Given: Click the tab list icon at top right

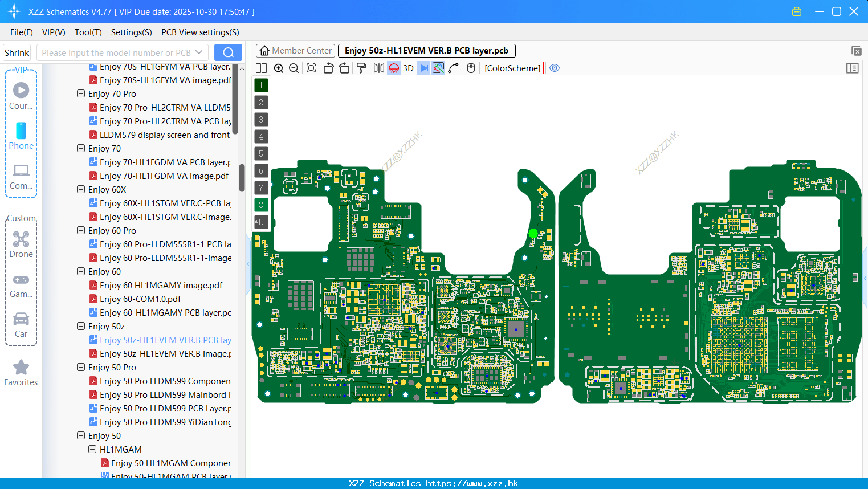Looking at the screenshot, I should (x=856, y=51).
